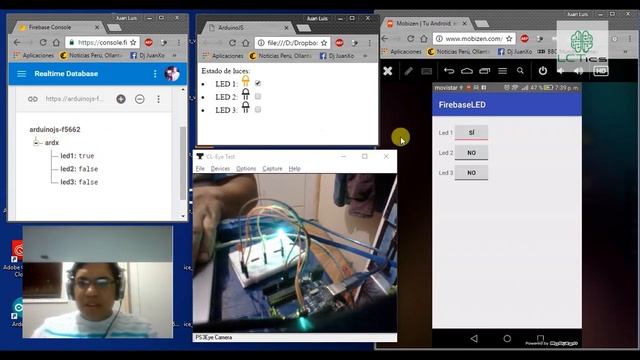This screenshot has height=360, width=640.
Task: Close the Firebase Console tab
Action: coord(97,27)
